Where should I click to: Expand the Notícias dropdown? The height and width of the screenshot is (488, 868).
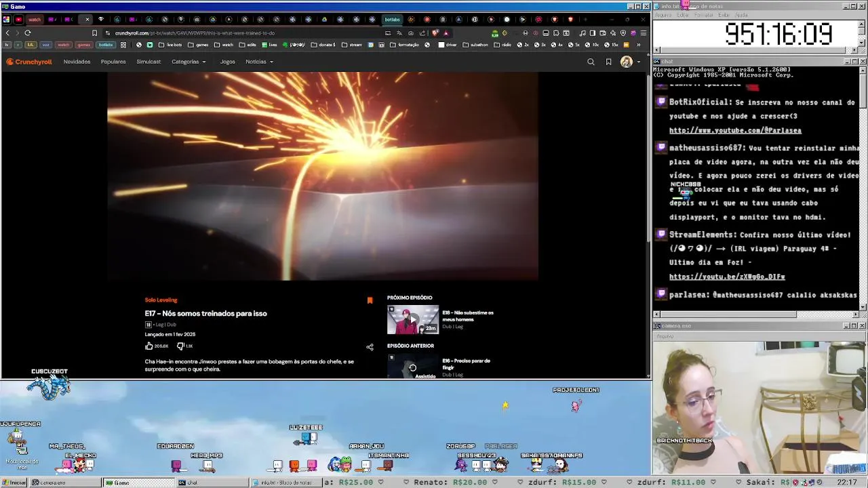(x=259, y=62)
